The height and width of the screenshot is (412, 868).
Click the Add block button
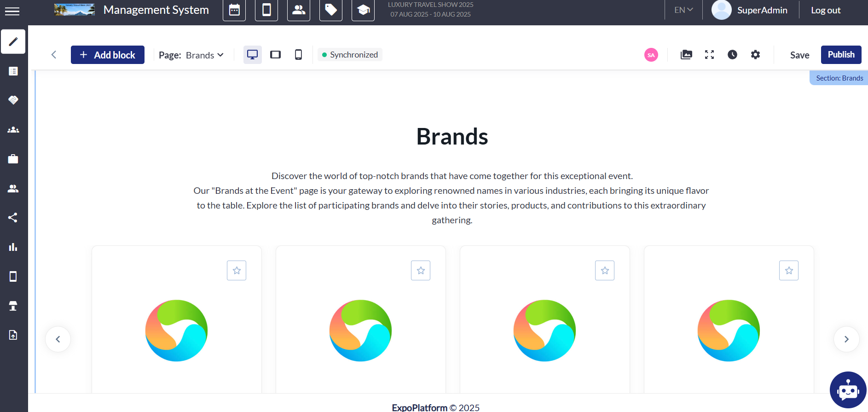tap(108, 55)
